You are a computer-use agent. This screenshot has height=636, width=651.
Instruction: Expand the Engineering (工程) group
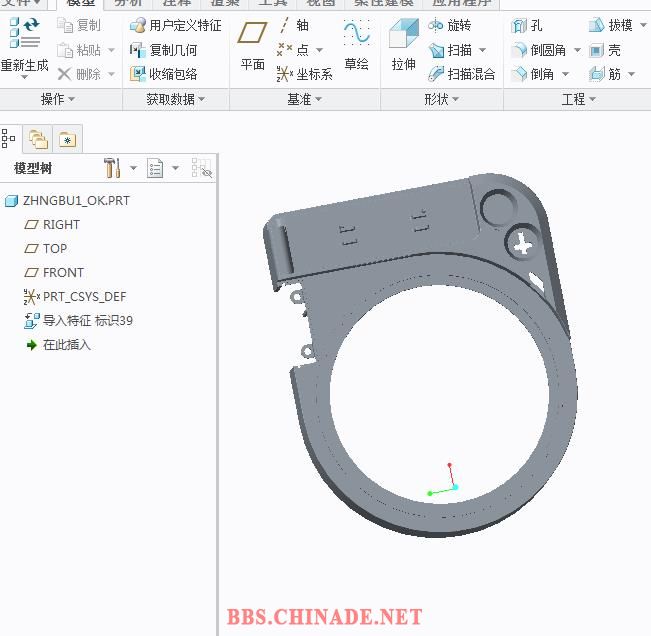point(579,99)
